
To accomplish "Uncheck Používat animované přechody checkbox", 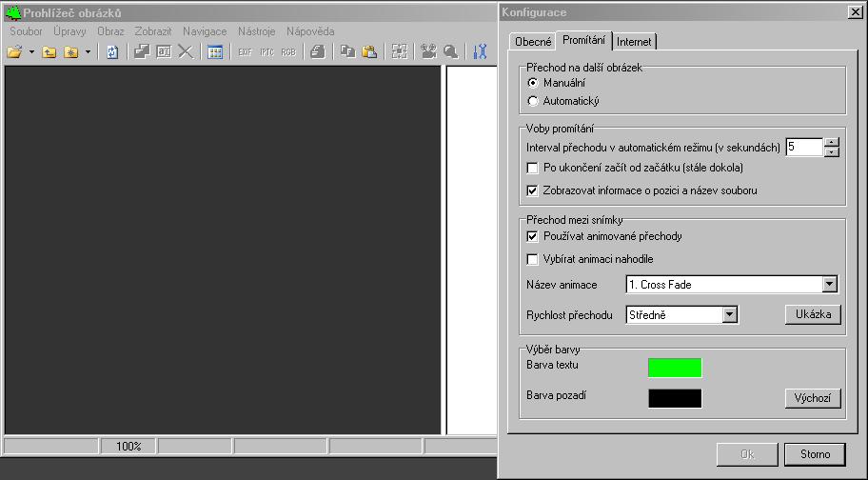I will [x=533, y=236].
